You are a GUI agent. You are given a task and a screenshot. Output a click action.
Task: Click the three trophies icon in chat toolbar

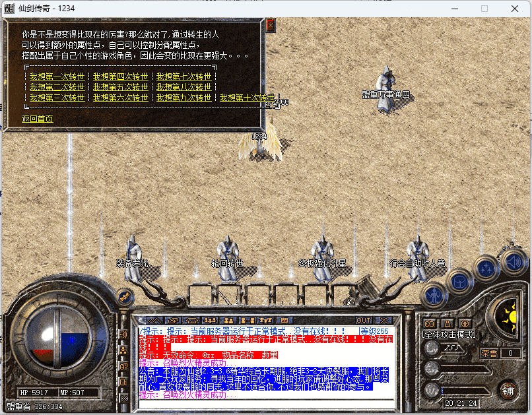point(265,321)
